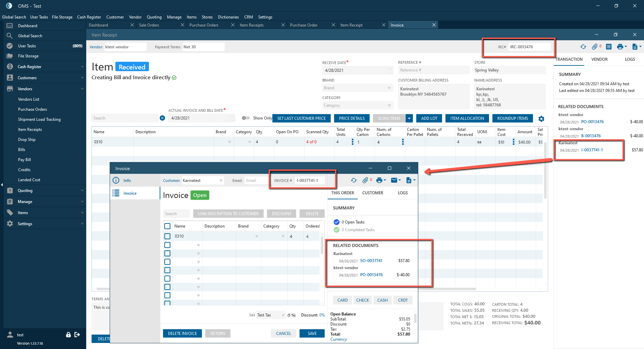Switch to the VENDOR tab in Item Receipt
Screen dimensions: 644x349
(599, 59)
